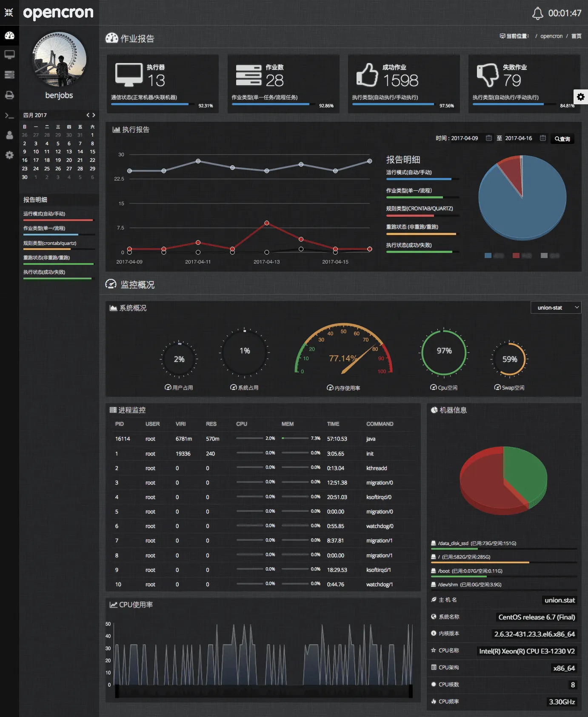The height and width of the screenshot is (717, 588).
Task: Open the printer records sidebar icon
Action: [x=9, y=95]
